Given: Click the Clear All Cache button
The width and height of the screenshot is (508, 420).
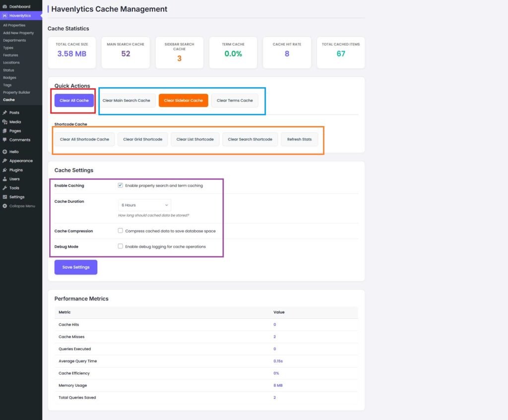Looking at the screenshot, I should pos(74,100).
